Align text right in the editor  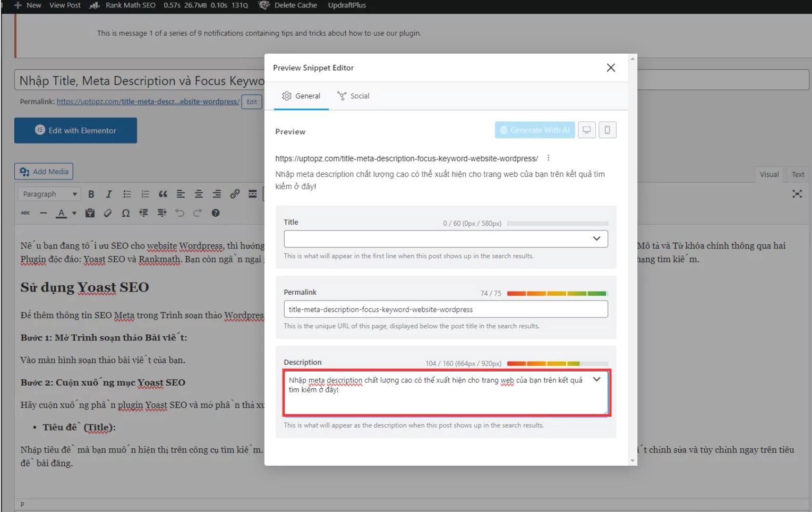(x=217, y=194)
